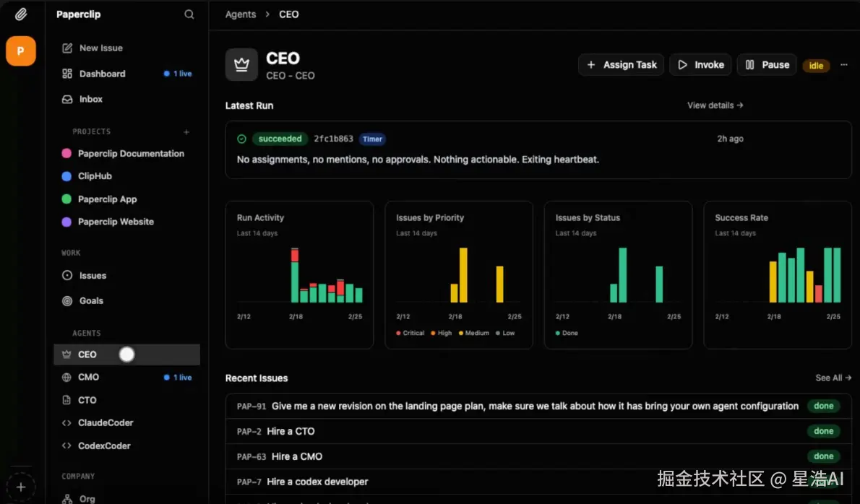See All recent issues
The width and height of the screenshot is (860, 504).
[833, 378]
